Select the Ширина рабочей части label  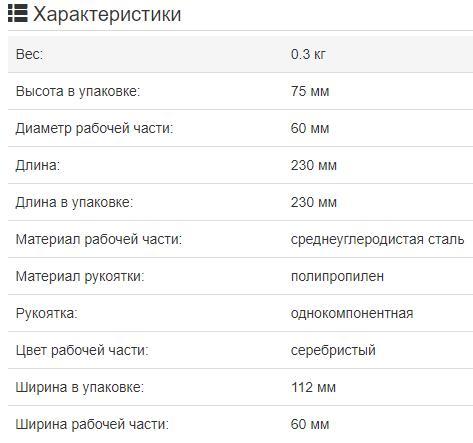[92, 424]
